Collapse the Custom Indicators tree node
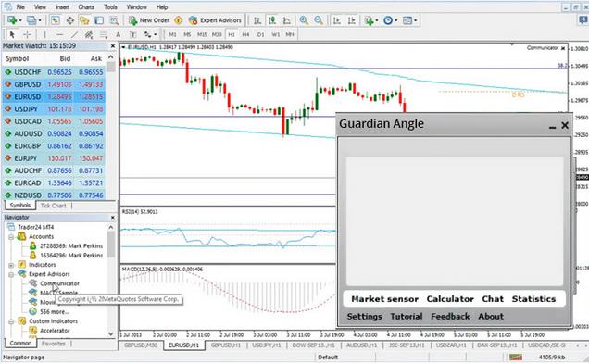Screen dimensions: 589x364 pos(11,321)
